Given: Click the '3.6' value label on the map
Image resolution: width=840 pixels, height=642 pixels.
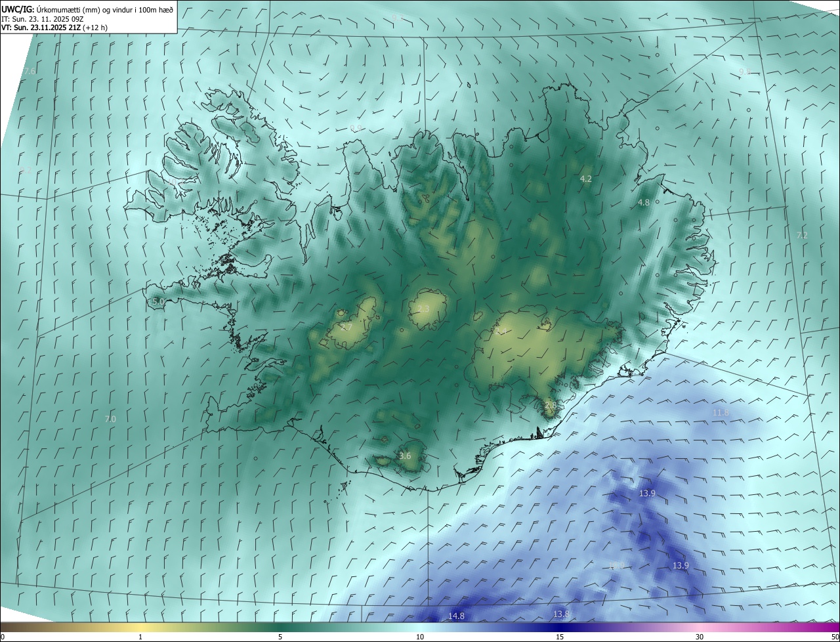Looking at the screenshot, I should pos(405,456).
